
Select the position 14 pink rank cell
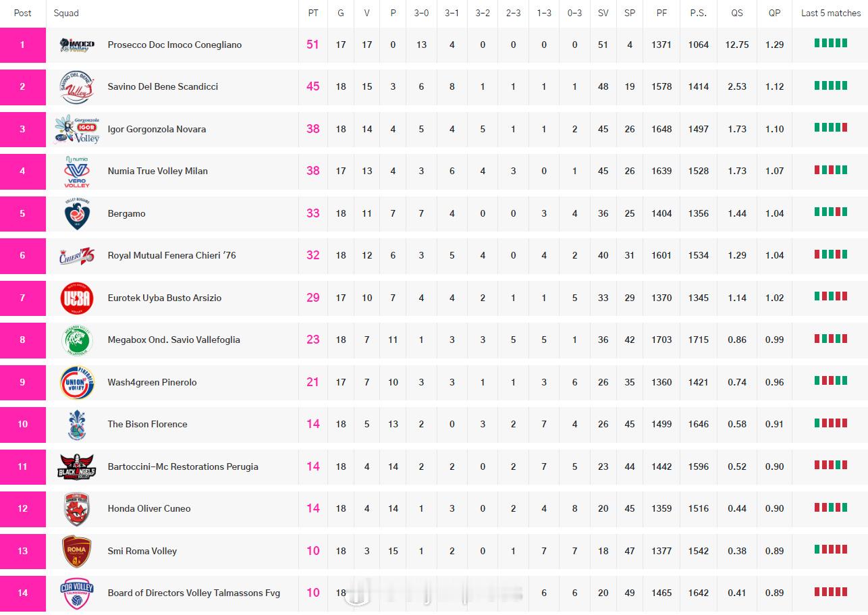[22, 593]
